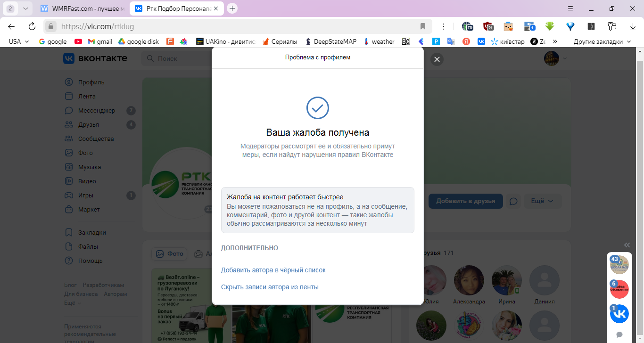Image resolution: width=644 pixels, height=343 pixels.
Task: Click the ВКонтакте logo
Action: pos(95,58)
